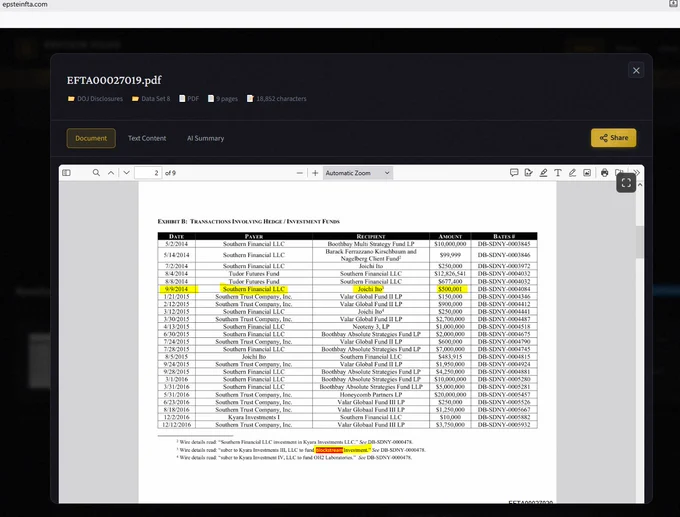Viewport: 680px width, 517px height.
Task: Zoom out the PDF document
Action: (300, 173)
